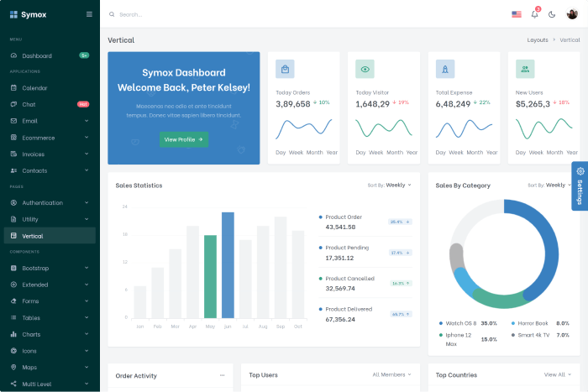The height and width of the screenshot is (392, 588).
Task: Click the Maps pin icon in sidebar
Action: pyautogui.click(x=13, y=368)
